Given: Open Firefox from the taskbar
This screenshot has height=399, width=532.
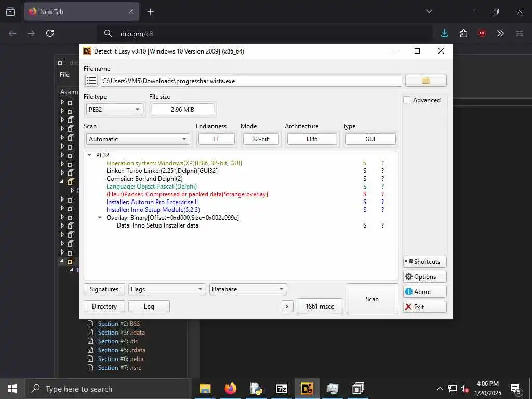Looking at the screenshot, I should click(230, 389).
